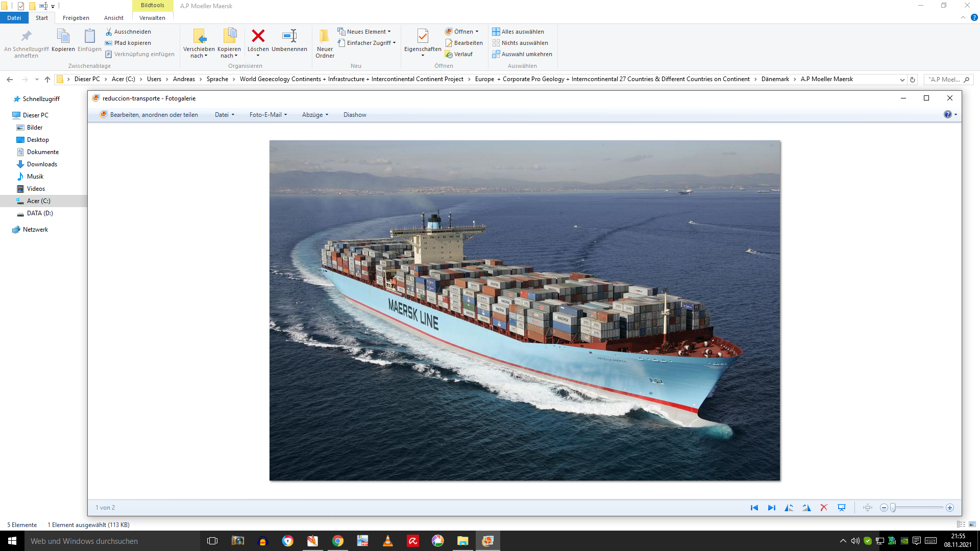This screenshot has width=980, height=551.
Task: Click the Umbenennen icon
Action: [289, 36]
